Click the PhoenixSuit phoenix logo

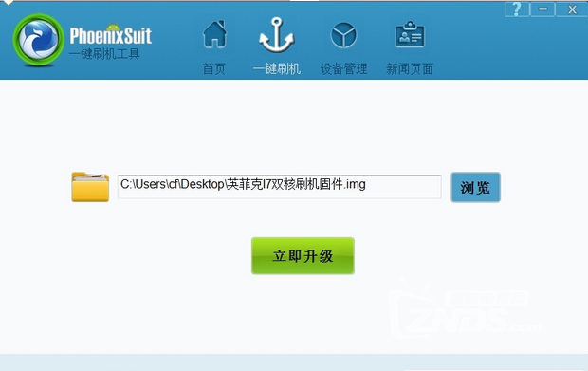(38, 40)
